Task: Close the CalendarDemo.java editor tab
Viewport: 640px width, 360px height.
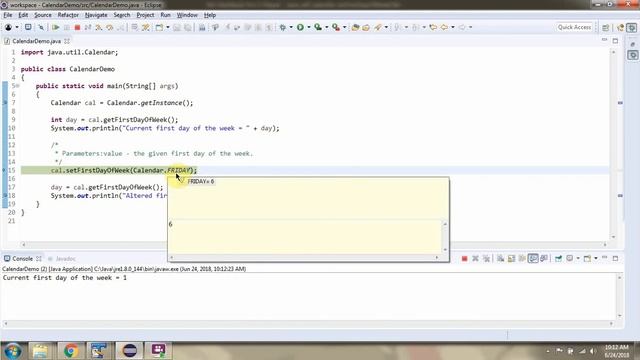Action: [x=67, y=41]
